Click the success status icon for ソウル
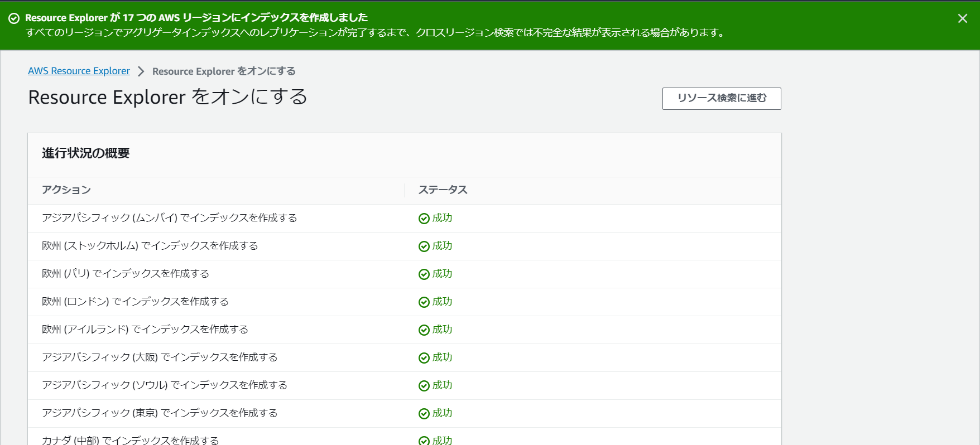The image size is (980, 445). (x=424, y=386)
